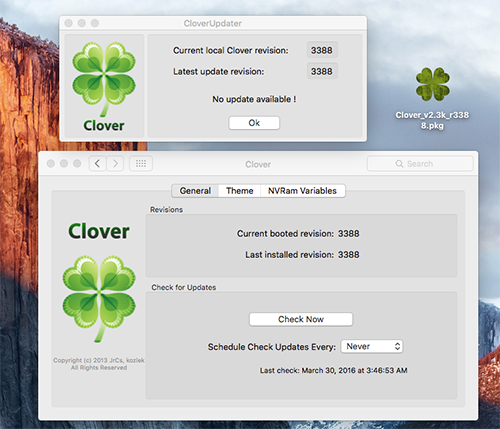
Task: Click the large Clover leaf logo in preferences
Action: (99, 299)
